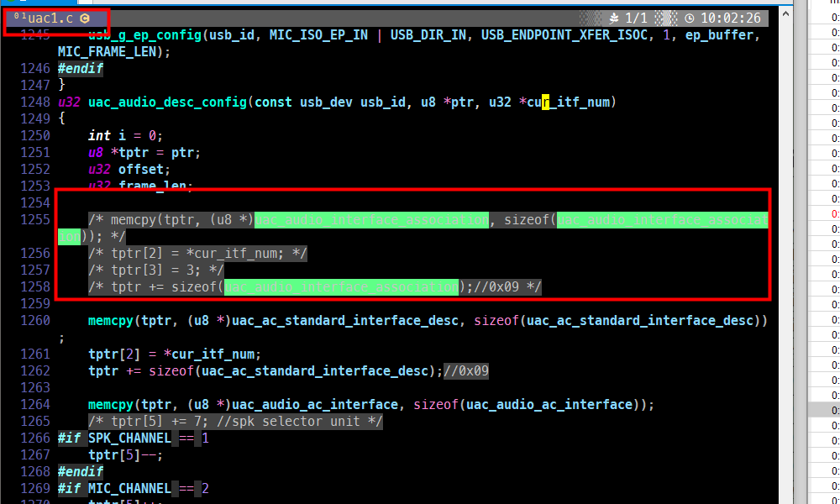Click the #endif directive on line 1268
This screenshot has width=840, height=504.
pyautogui.click(x=81, y=472)
